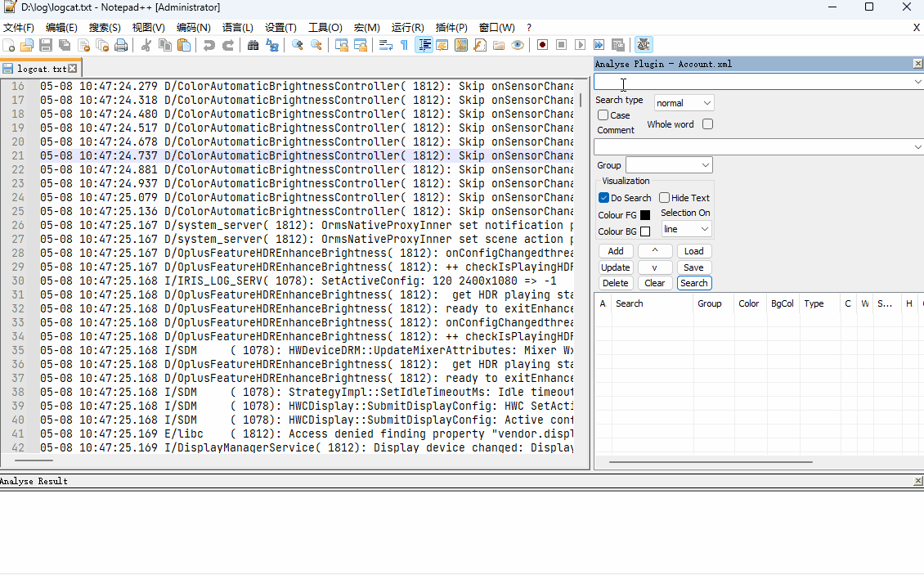Open the Search type dropdown
924x575 pixels.
(x=684, y=103)
